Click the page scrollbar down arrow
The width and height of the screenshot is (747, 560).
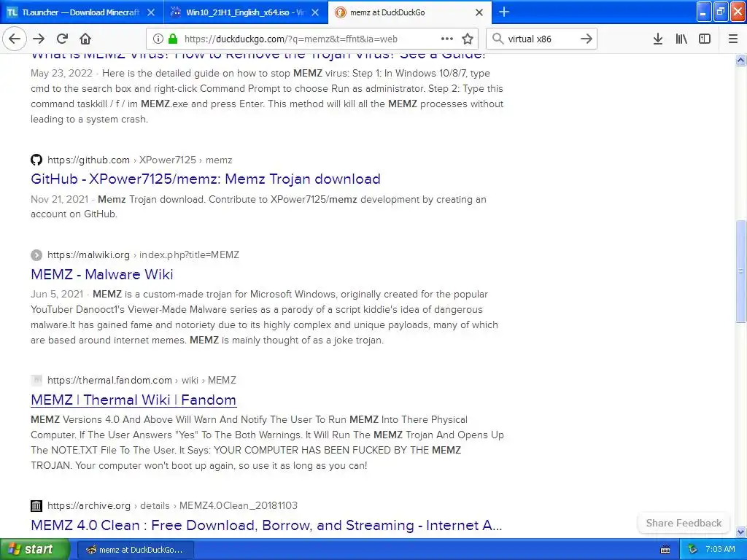pos(740,532)
